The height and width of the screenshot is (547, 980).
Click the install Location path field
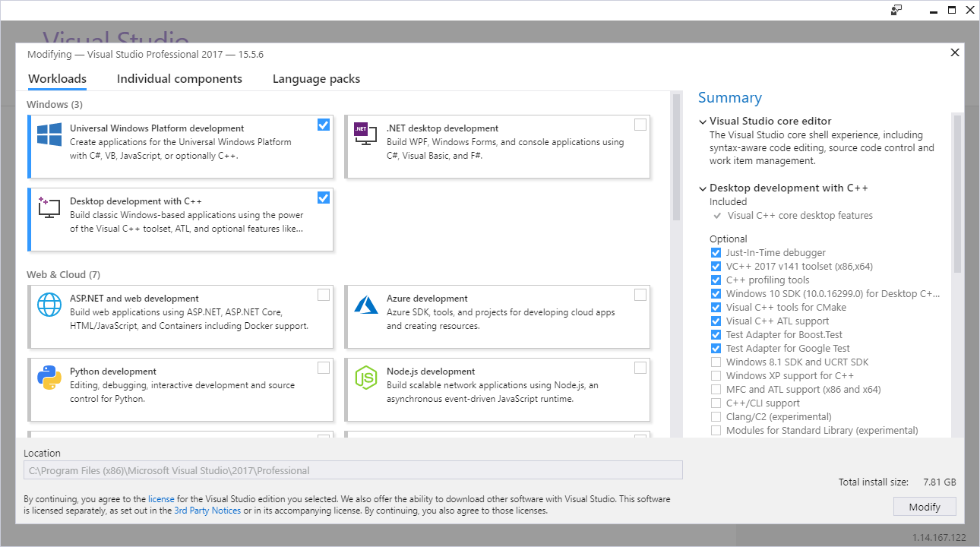pyautogui.click(x=353, y=470)
